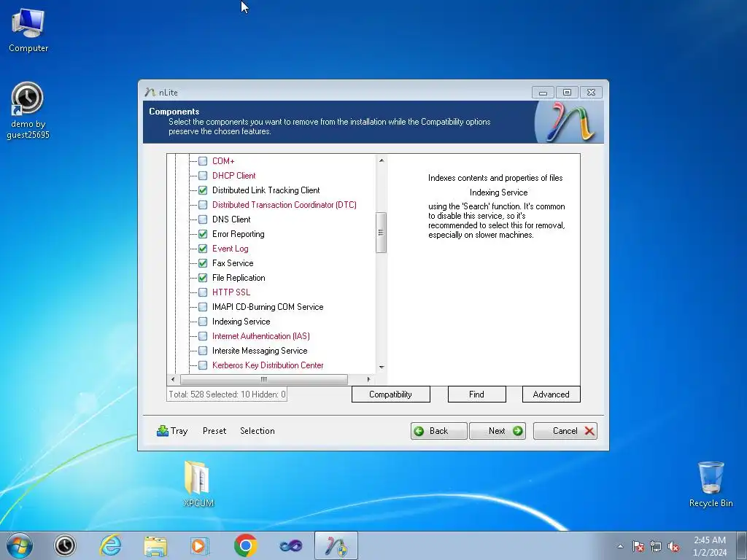The height and width of the screenshot is (560, 747).
Task: Open the Action Center flag icon
Action: tap(638, 546)
